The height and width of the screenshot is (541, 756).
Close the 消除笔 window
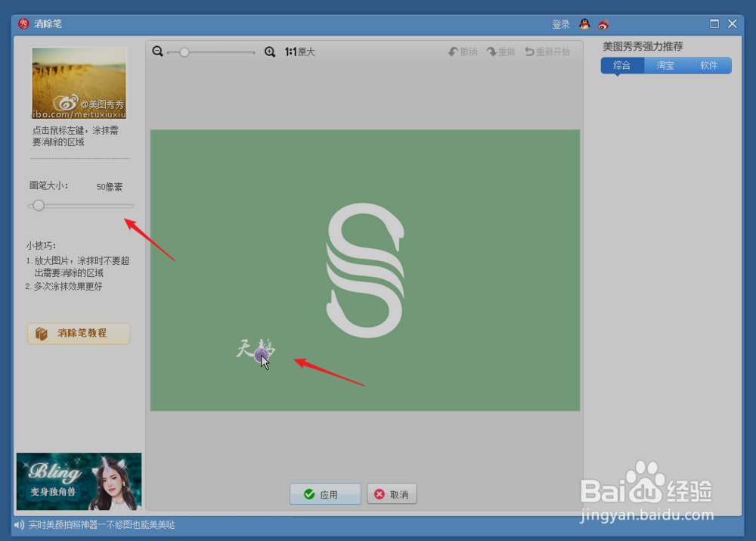point(733,23)
